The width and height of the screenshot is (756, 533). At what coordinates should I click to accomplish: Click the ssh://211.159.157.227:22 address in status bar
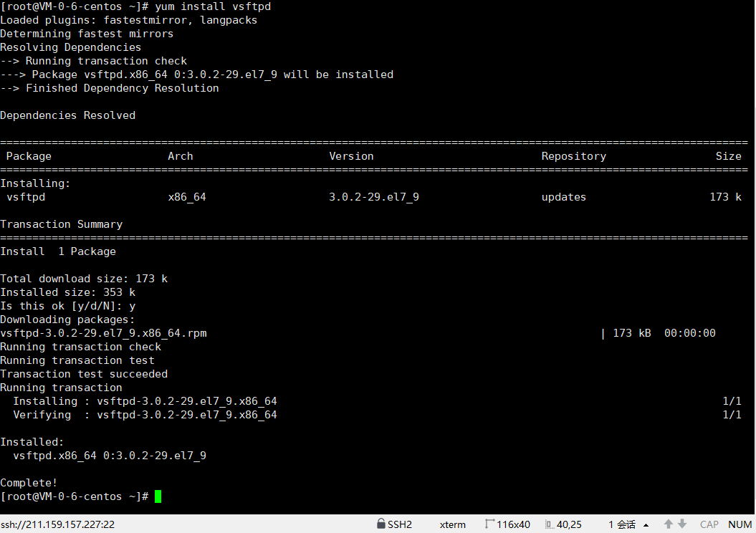tap(57, 524)
